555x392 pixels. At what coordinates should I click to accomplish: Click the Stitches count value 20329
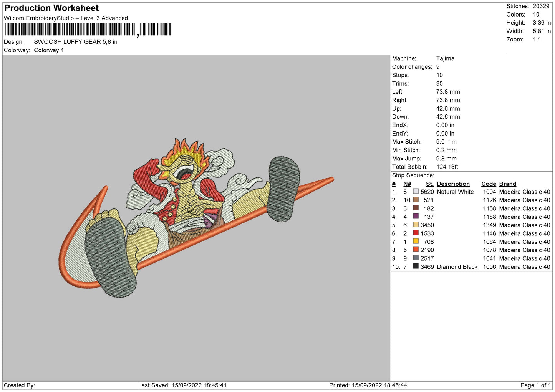click(x=541, y=6)
